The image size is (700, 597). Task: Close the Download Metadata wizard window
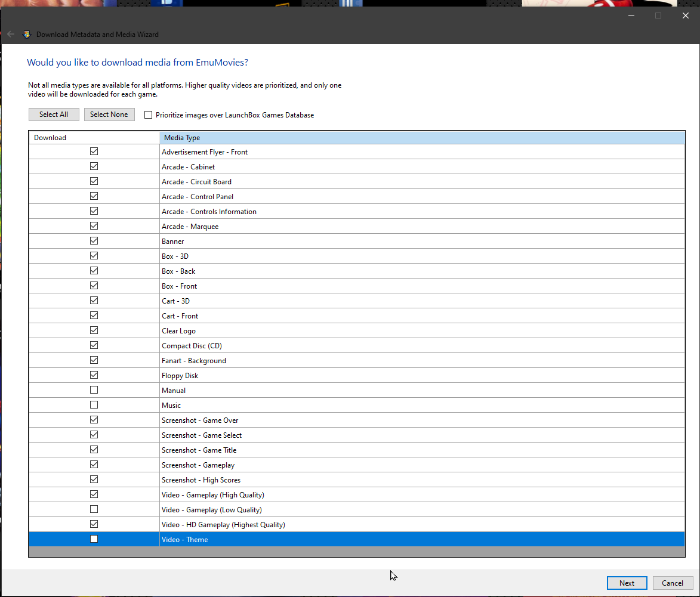(685, 16)
